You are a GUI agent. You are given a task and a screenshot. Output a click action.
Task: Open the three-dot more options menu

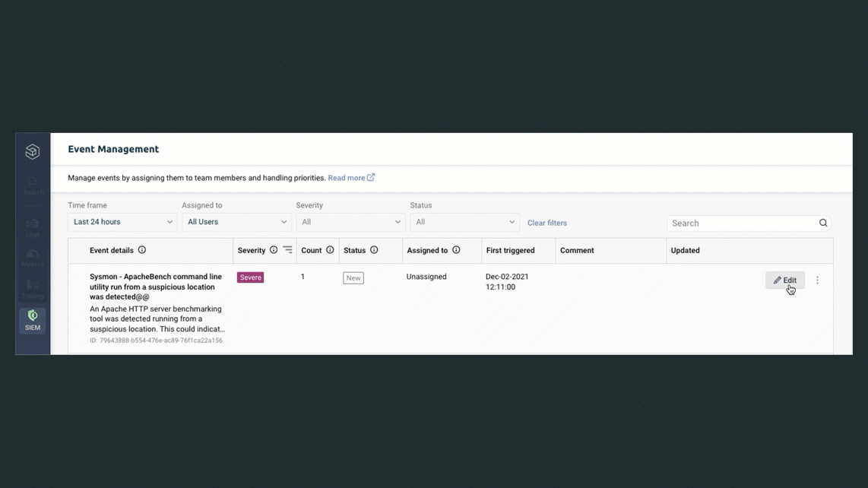(817, 280)
